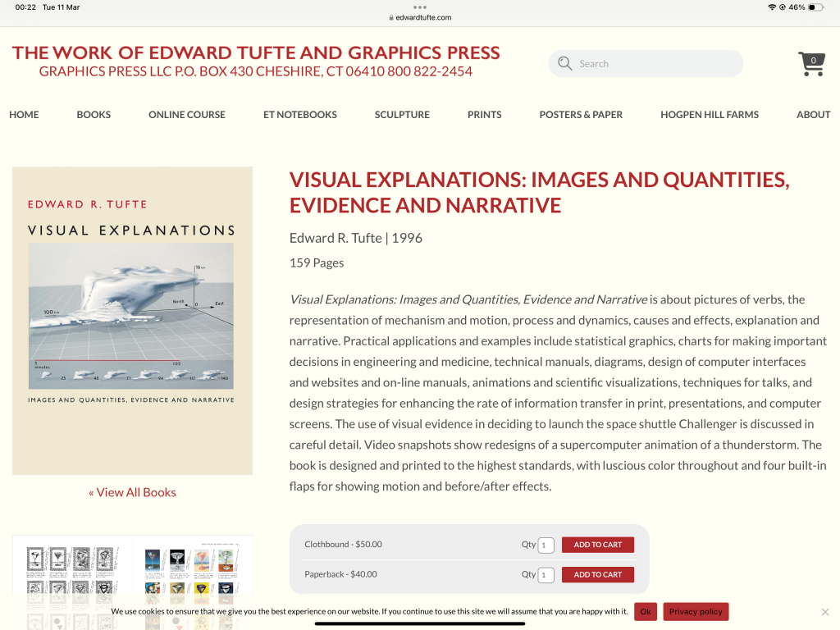Click the search magnifying glass icon
840x630 pixels.
564,64
